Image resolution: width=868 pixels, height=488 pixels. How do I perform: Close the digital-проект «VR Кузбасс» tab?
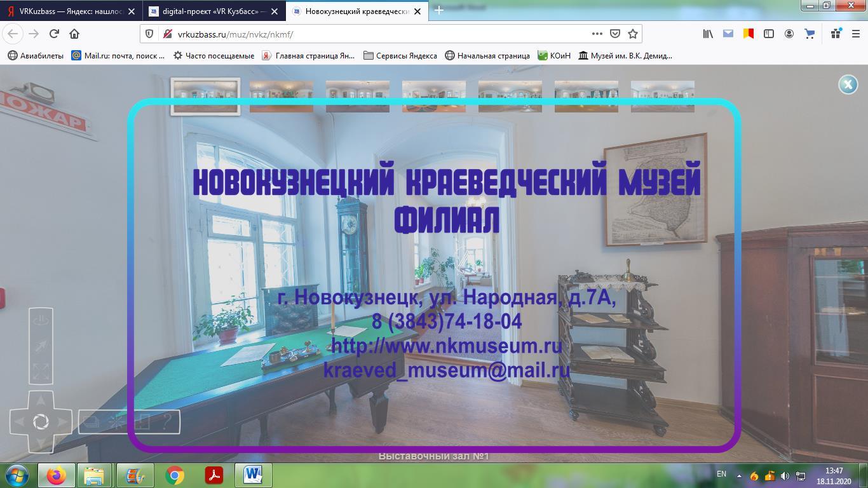(275, 11)
